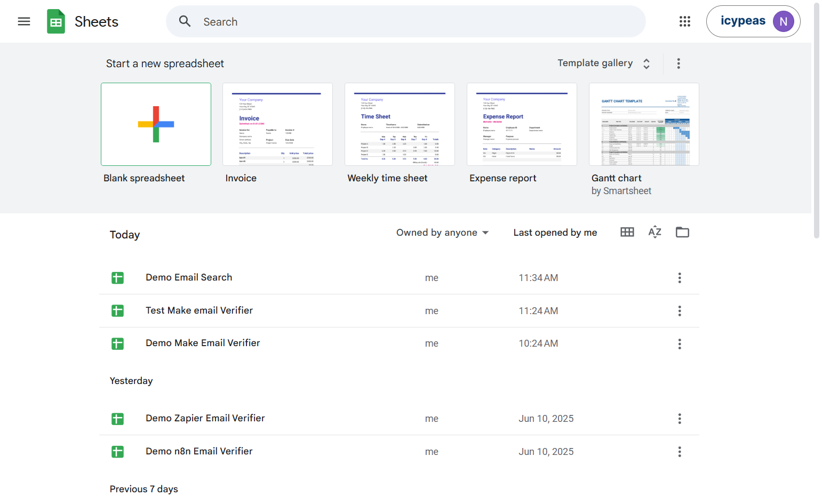Click the page vertical scrollbar
This screenshot has width=822, height=504.
point(816,120)
